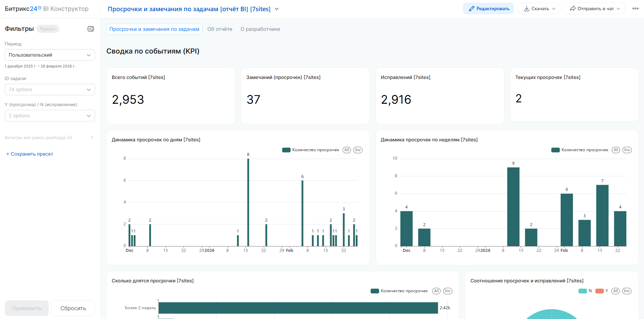644x319 pixels.
Task: Click plus icon to save preset
Action: 7,154
